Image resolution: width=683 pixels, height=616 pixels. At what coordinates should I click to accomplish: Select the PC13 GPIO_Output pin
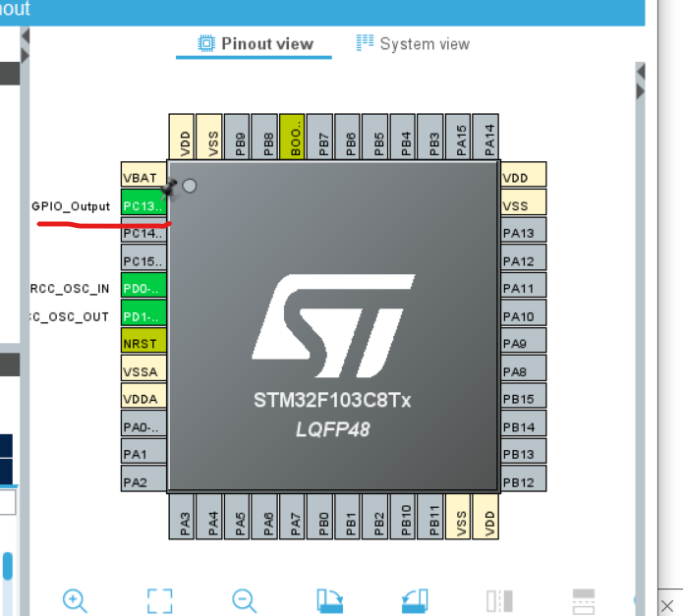(143, 202)
